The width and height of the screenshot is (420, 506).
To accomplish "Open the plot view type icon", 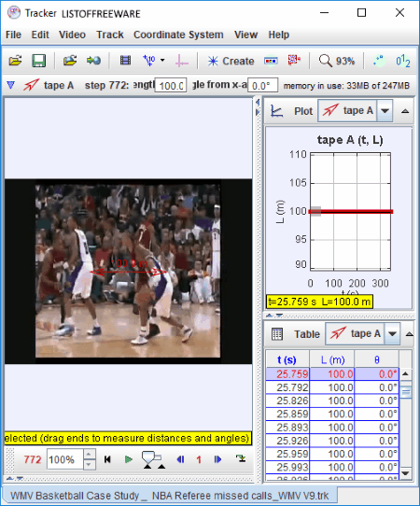I will coord(277,111).
